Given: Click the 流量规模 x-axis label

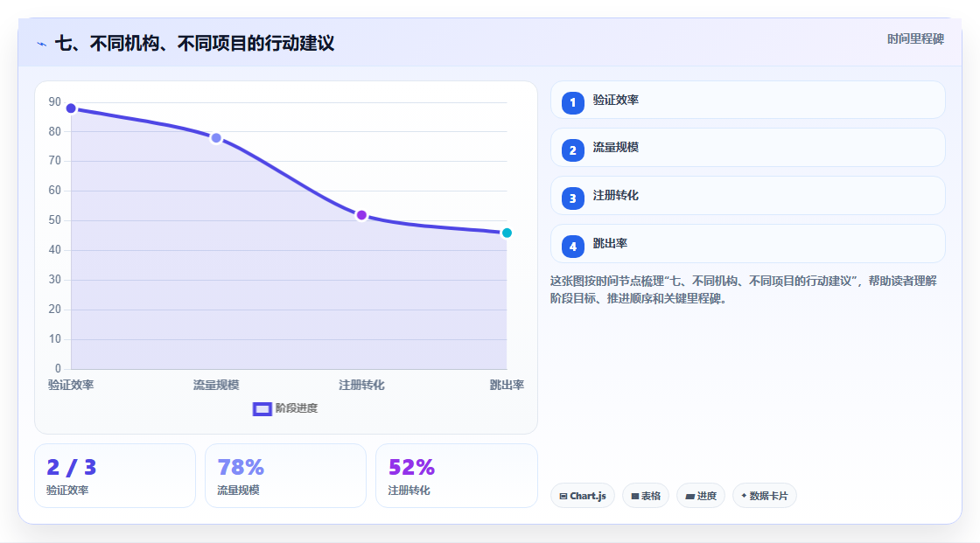Looking at the screenshot, I should pyautogui.click(x=216, y=385).
